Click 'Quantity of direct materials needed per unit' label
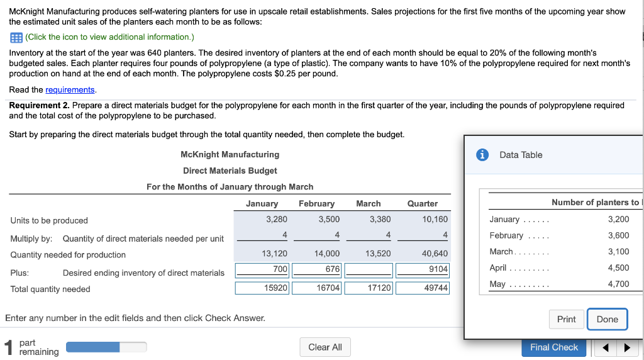Screen dimensions: 644x360 143,239
